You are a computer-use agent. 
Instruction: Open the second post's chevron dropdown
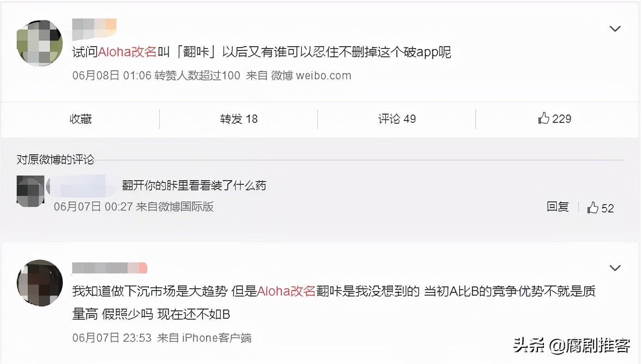tap(615, 268)
